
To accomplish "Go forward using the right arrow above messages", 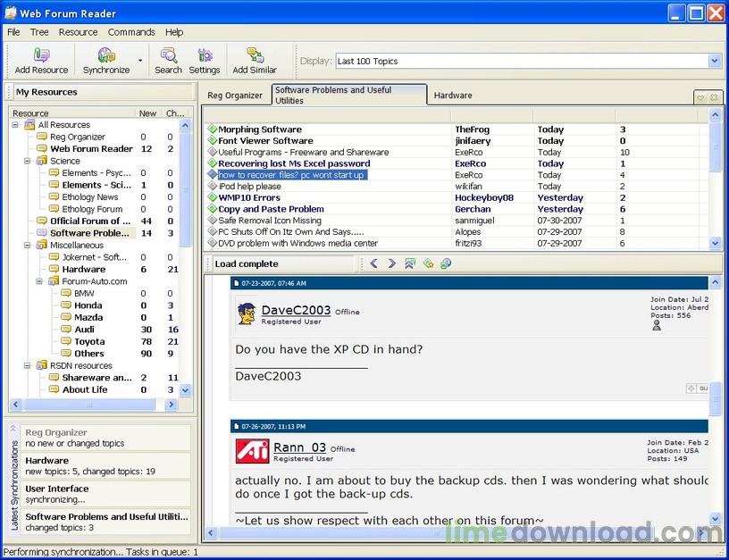I will pos(391,263).
